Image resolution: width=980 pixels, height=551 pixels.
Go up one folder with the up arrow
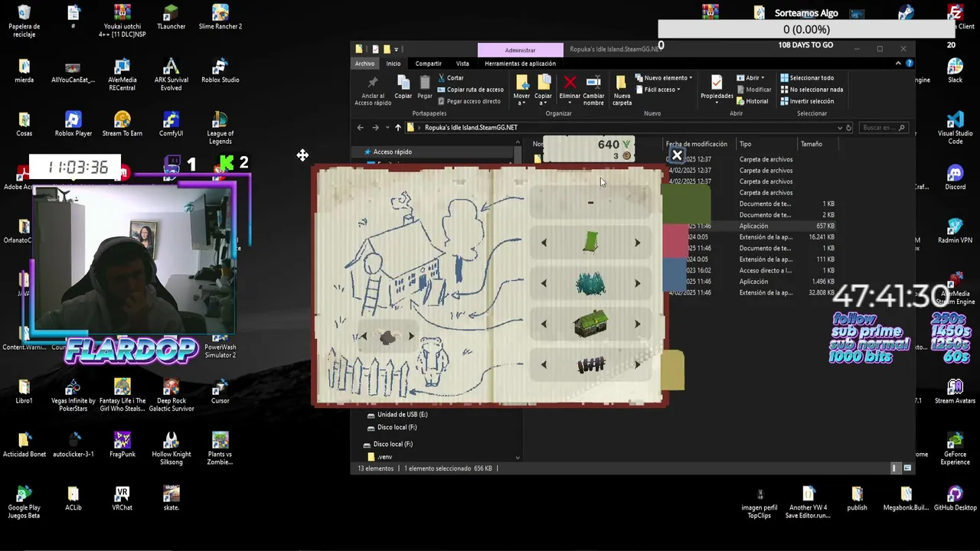397,128
